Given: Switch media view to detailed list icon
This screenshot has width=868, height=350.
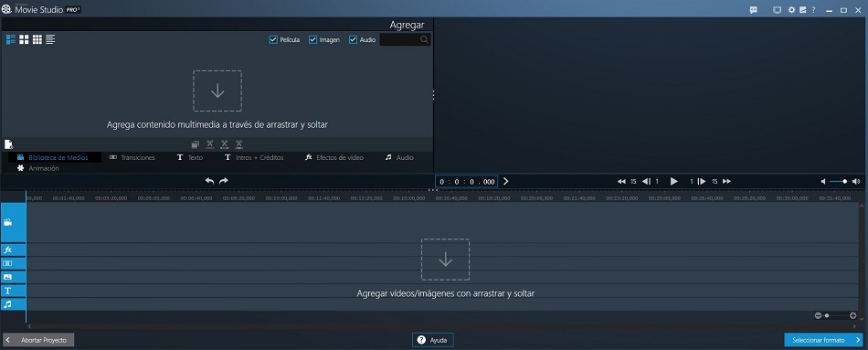Looking at the screenshot, I should [11, 39].
